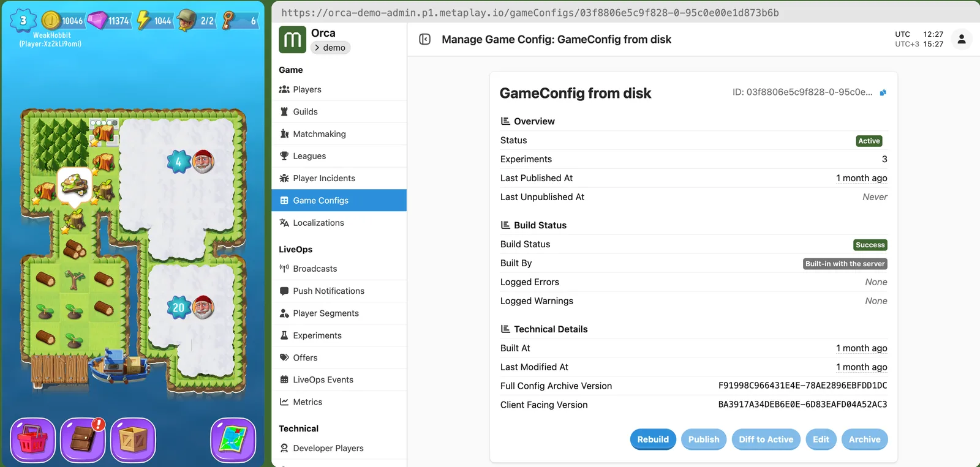Image resolution: width=980 pixels, height=467 pixels.
Task: Open Leagues in the sidebar
Action: pyautogui.click(x=339, y=156)
